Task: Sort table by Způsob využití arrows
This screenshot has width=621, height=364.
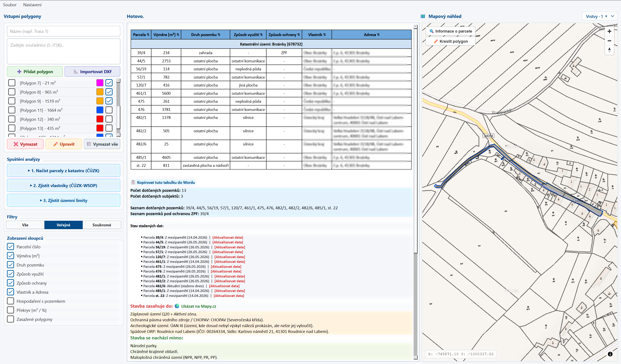Action: click(x=261, y=35)
